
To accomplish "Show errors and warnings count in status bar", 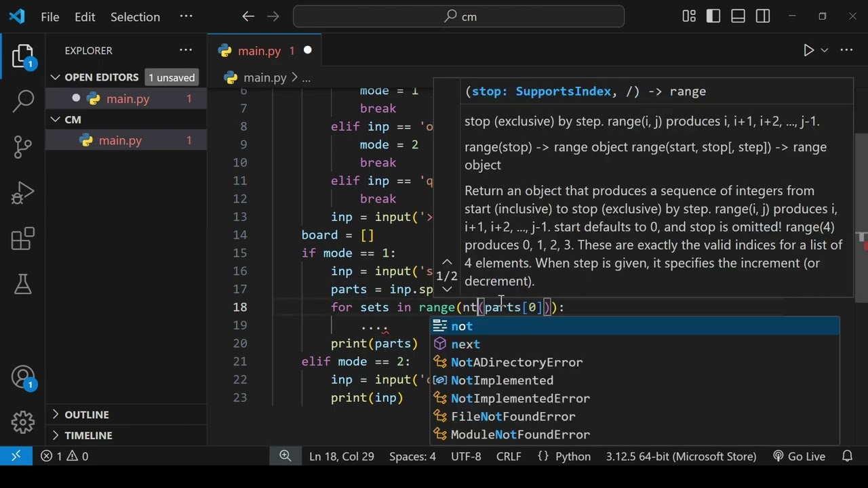I will coord(64,456).
